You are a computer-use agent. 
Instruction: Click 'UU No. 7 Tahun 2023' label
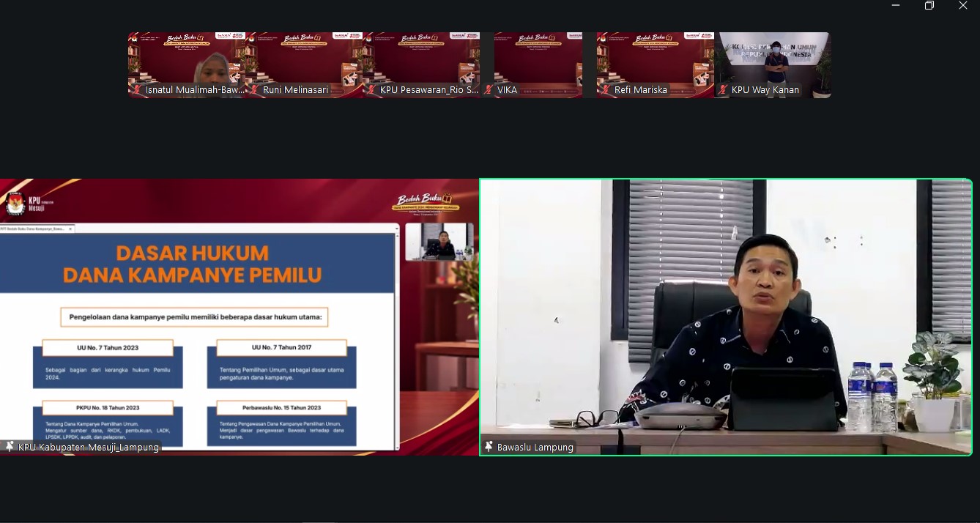[108, 347]
